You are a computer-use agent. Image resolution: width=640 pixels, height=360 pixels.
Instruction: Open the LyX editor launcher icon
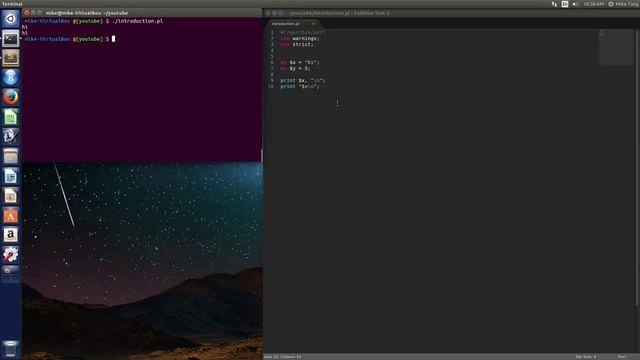coord(11,136)
